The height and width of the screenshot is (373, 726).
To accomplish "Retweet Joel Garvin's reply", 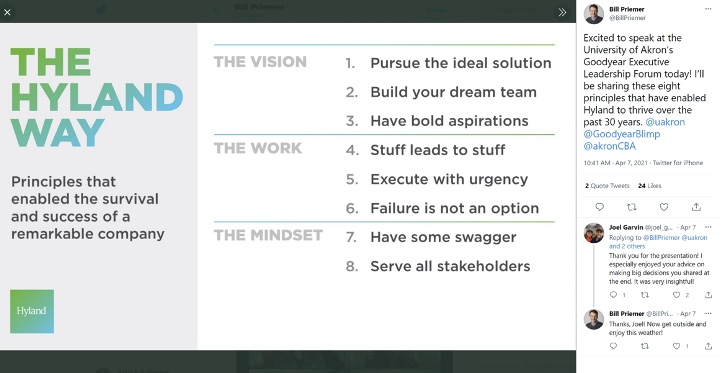I will point(645,295).
